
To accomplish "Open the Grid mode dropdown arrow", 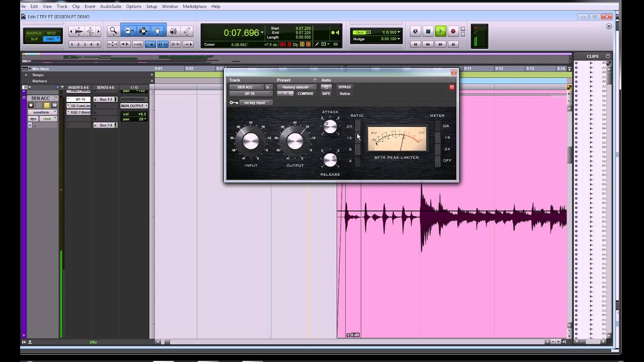I will [x=58, y=39].
